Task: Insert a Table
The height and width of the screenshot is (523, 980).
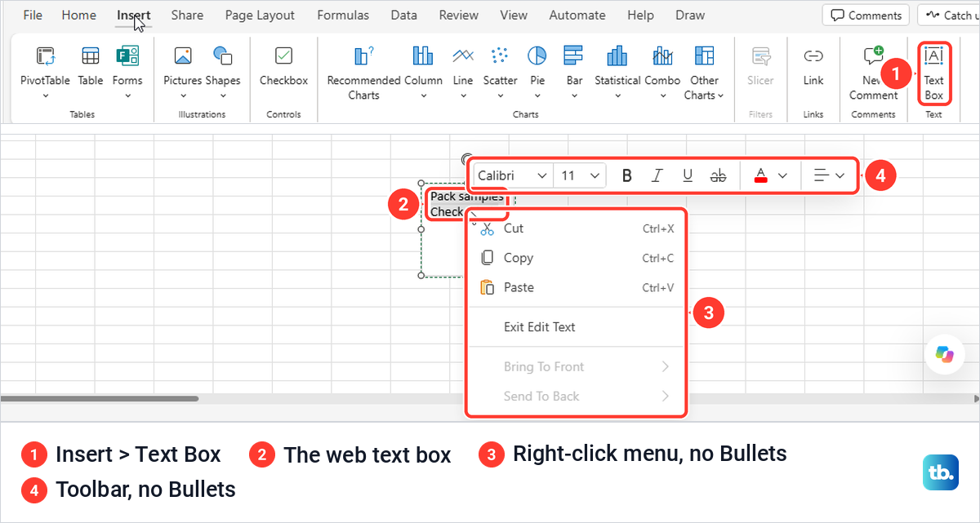Action: pos(91,67)
